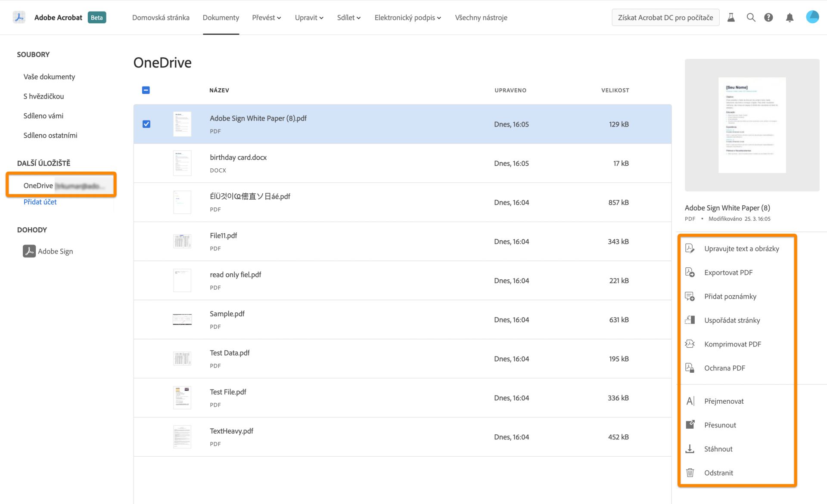Open the user profile avatar

click(x=812, y=17)
